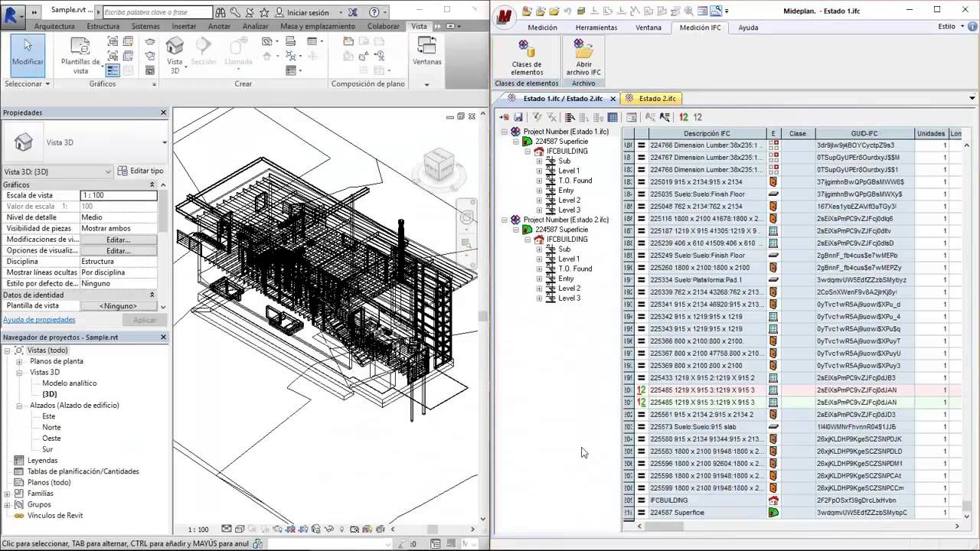
Task: Open the Ayuda de propiedades link
Action: pos(39,320)
